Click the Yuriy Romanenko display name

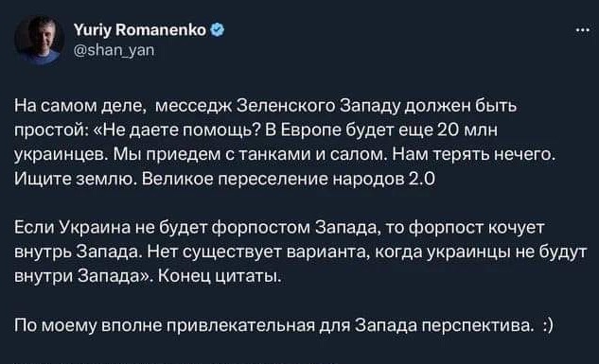pyautogui.click(x=140, y=29)
